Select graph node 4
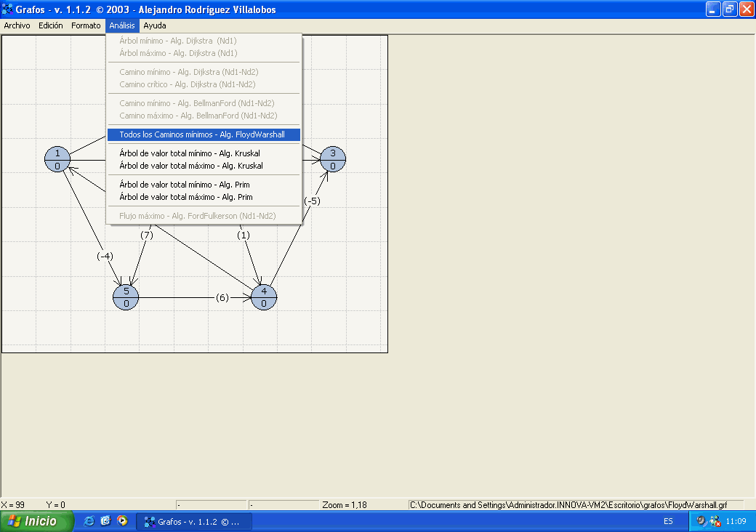The width and height of the screenshot is (756, 532). [x=264, y=297]
